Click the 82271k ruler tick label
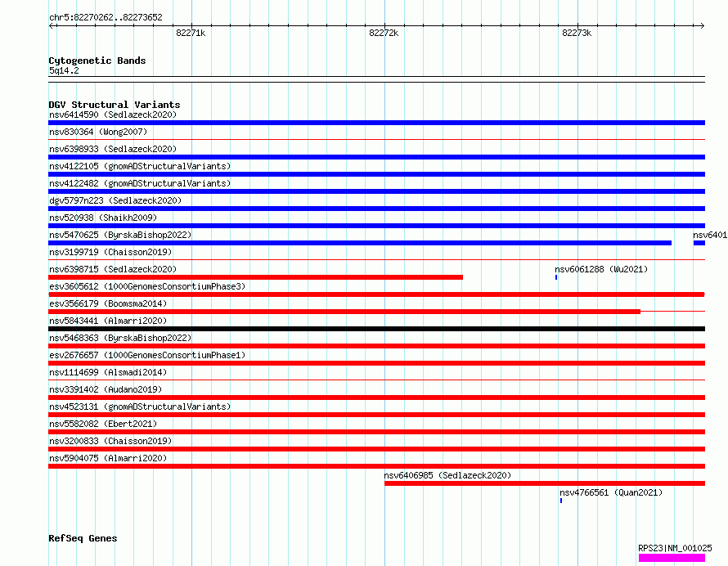728x566 pixels. pos(191,33)
